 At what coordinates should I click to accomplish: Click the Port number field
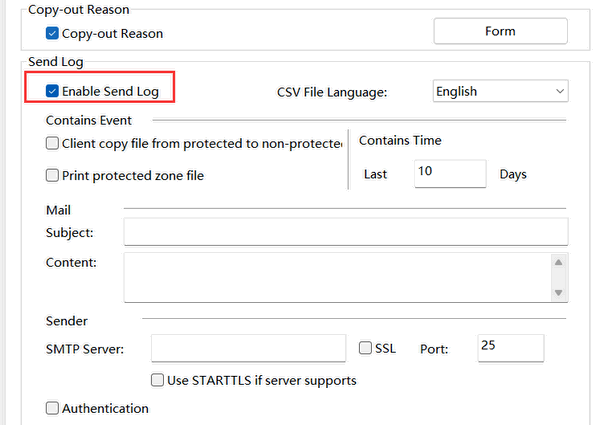click(x=510, y=348)
